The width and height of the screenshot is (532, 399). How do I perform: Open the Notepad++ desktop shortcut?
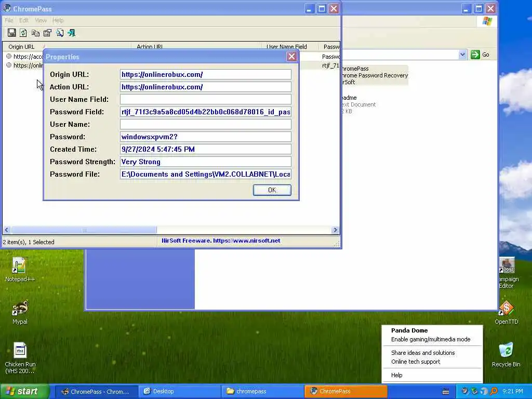pos(20,270)
